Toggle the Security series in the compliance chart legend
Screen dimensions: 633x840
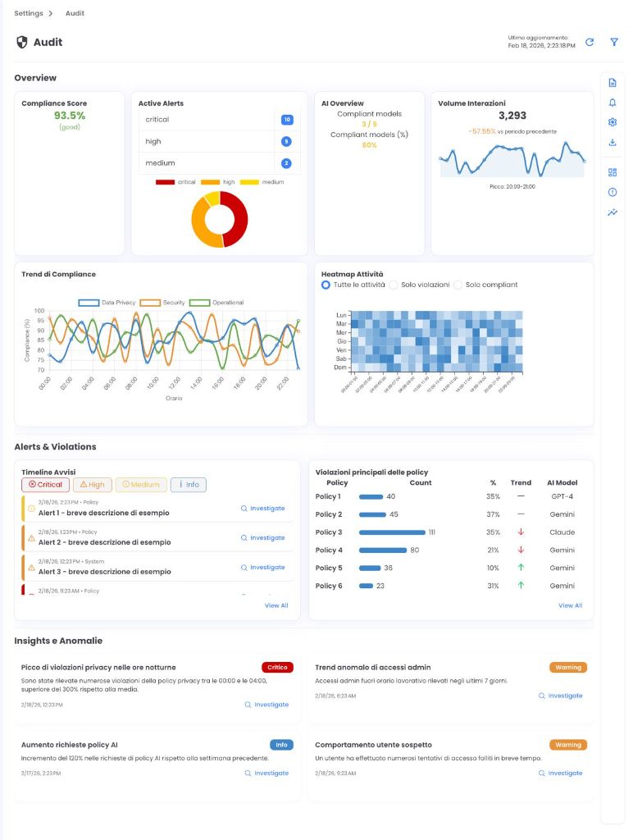click(162, 303)
